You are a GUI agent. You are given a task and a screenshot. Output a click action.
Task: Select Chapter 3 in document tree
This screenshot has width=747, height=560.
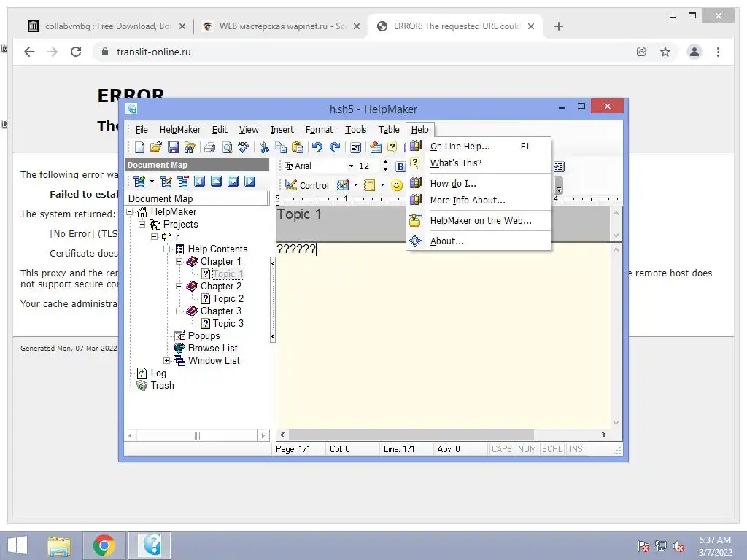[220, 311]
